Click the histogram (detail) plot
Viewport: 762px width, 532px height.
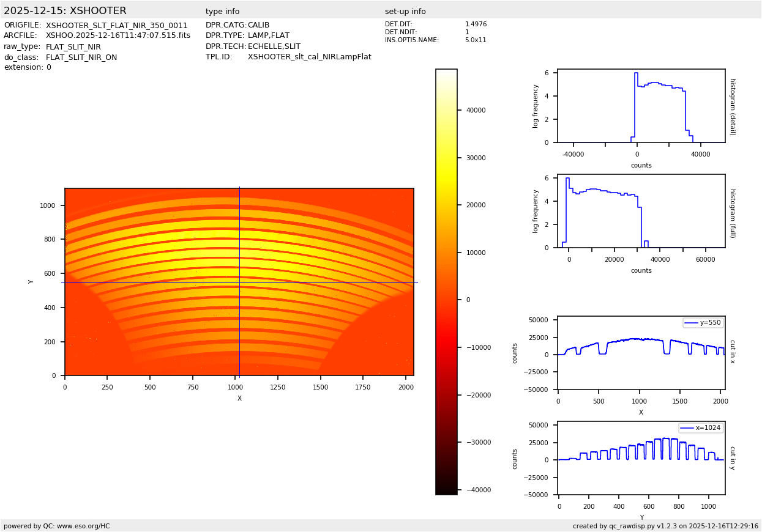point(641,106)
